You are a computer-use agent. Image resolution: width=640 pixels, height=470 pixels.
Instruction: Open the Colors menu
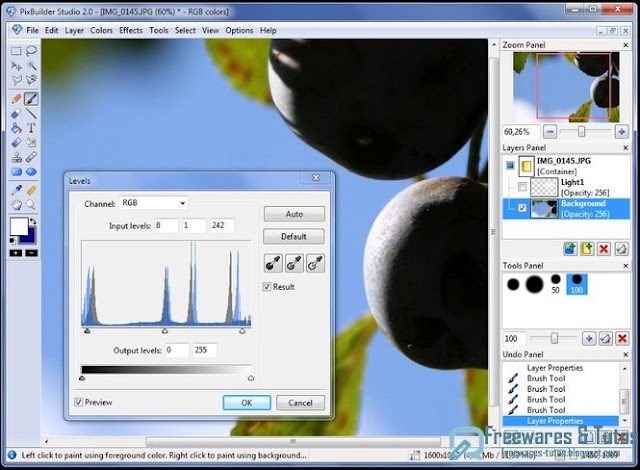click(101, 31)
